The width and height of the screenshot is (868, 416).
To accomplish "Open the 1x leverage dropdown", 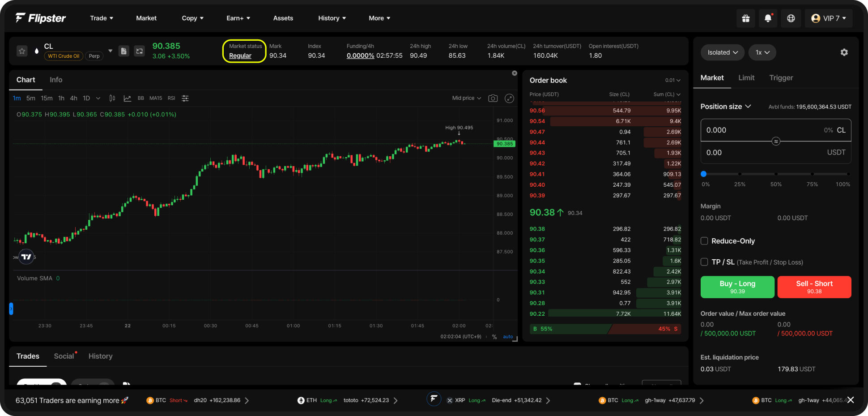I will 762,52.
